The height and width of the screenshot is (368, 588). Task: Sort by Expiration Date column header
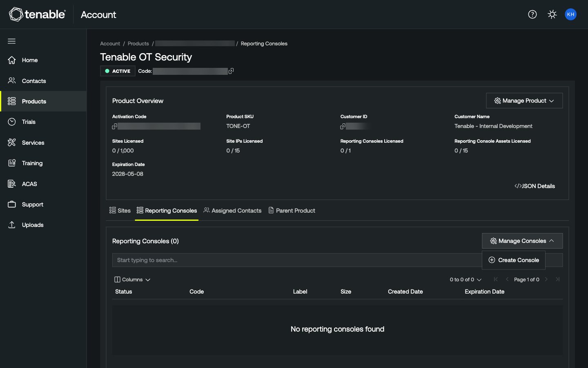pos(485,292)
